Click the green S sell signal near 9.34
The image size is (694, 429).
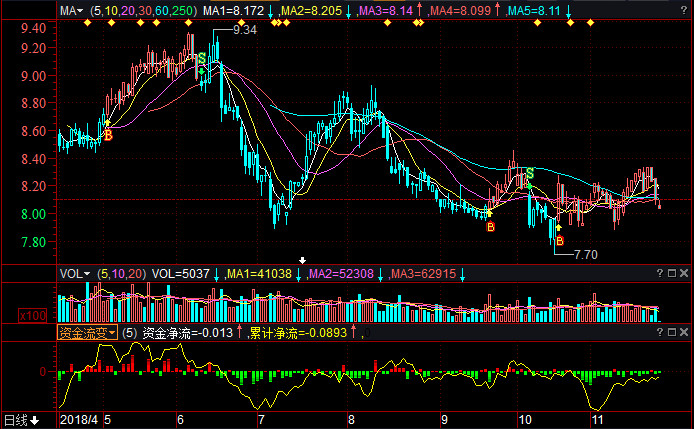[201, 60]
